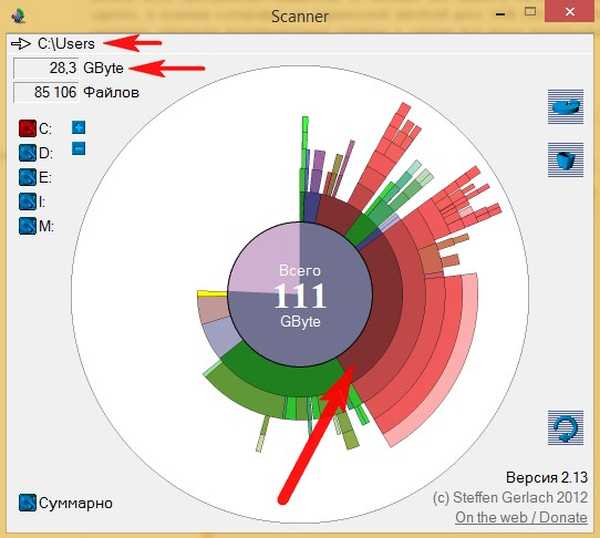
Task: Select the dark red inner ring segment
Action: tap(380, 330)
